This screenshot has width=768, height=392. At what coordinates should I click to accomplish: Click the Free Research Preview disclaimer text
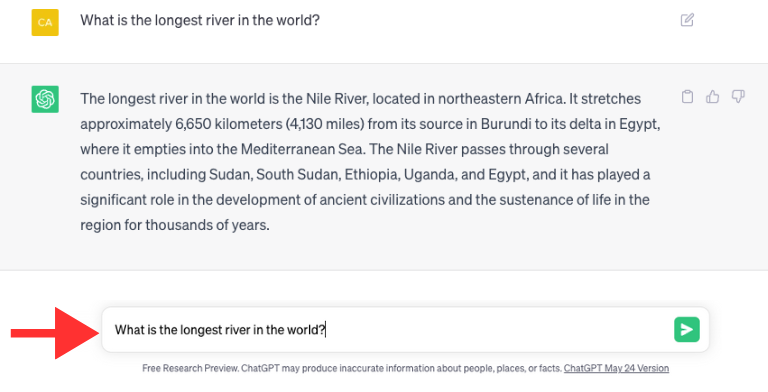pyautogui.click(x=352, y=368)
